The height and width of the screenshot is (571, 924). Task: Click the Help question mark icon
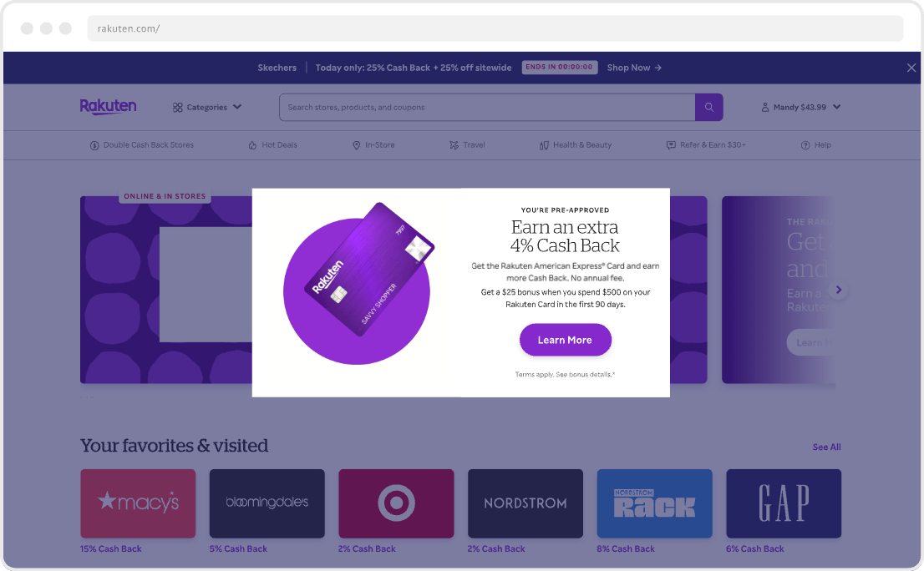[x=805, y=145]
